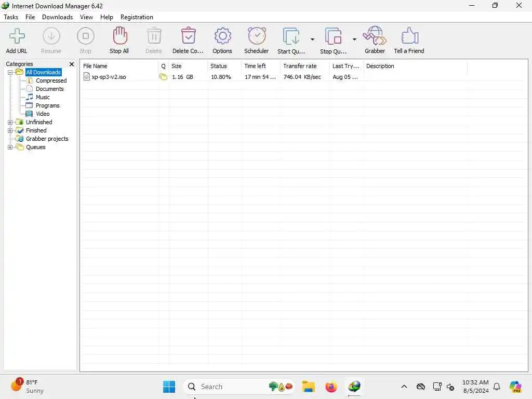Close the Categories panel

click(72, 64)
